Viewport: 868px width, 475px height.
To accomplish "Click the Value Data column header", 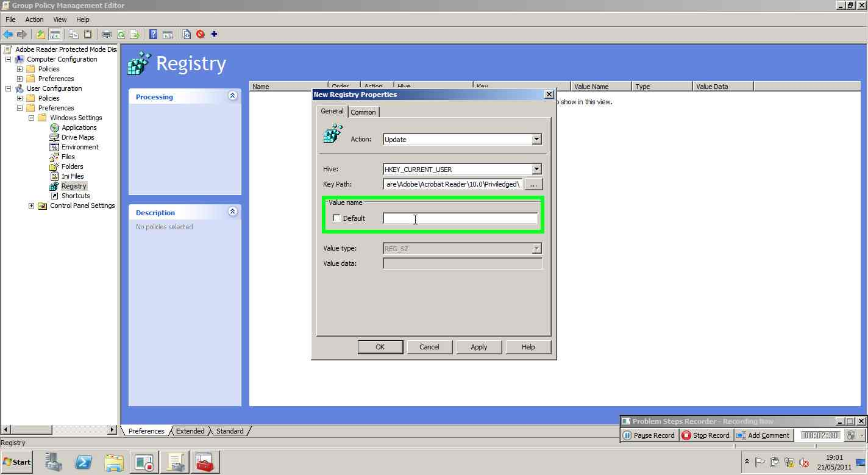I will coord(724,87).
